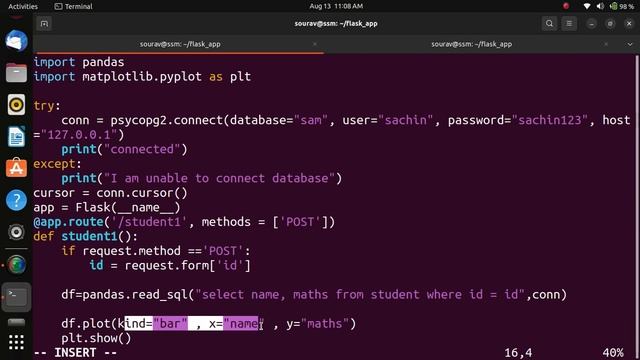Open the Activities overview
The width and height of the screenshot is (640, 360).
tap(23, 6)
